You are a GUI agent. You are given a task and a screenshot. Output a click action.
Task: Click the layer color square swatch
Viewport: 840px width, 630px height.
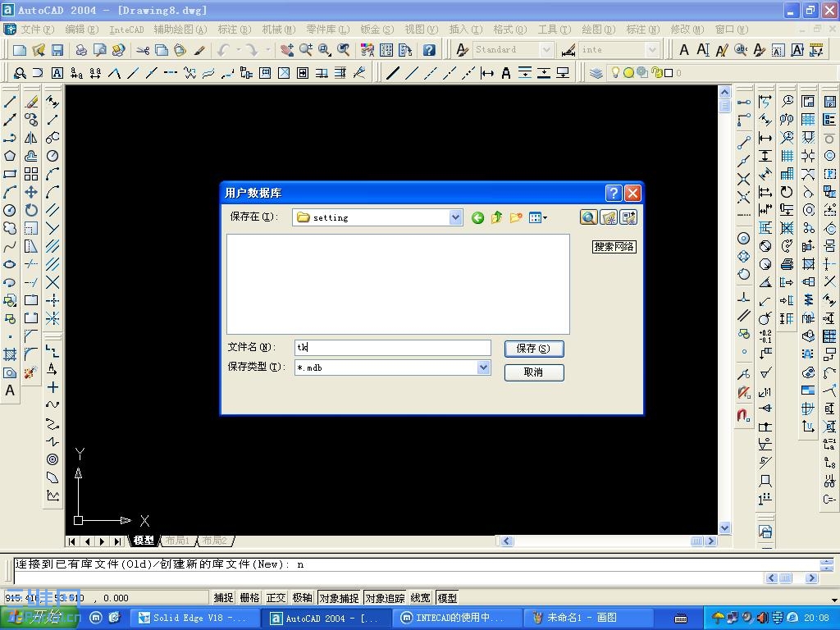[x=669, y=73]
